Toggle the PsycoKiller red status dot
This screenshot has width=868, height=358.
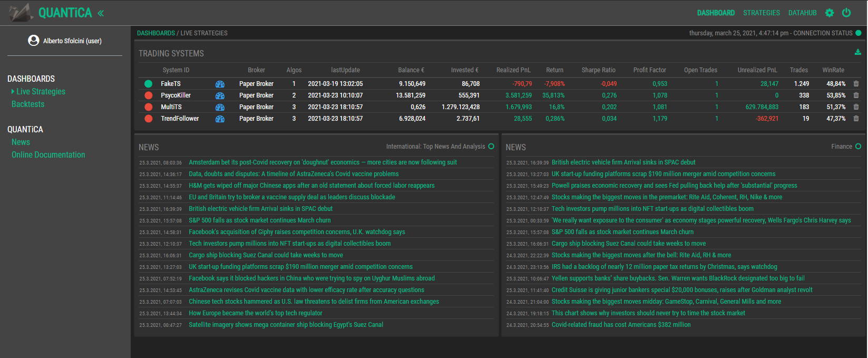coord(149,95)
